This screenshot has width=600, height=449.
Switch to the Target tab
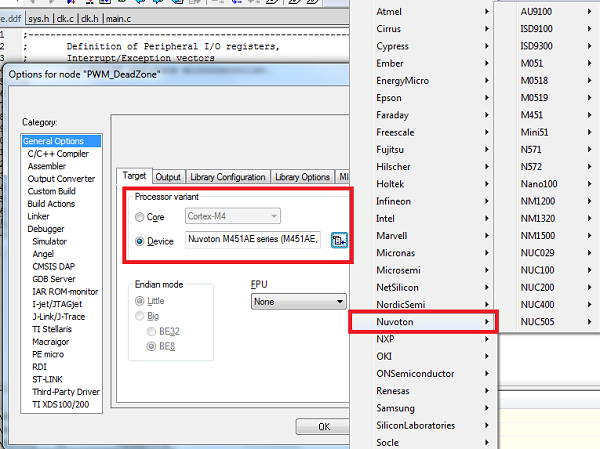pyautogui.click(x=134, y=176)
